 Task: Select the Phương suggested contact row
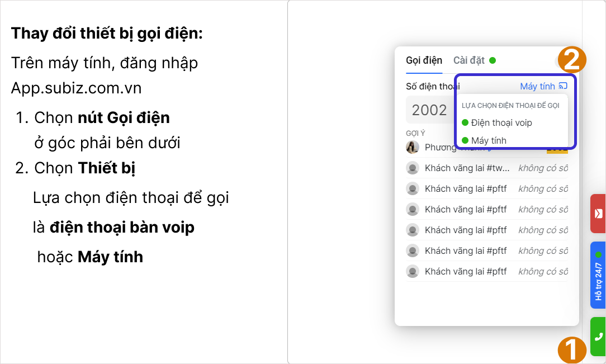pyautogui.click(x=447, y=148)
